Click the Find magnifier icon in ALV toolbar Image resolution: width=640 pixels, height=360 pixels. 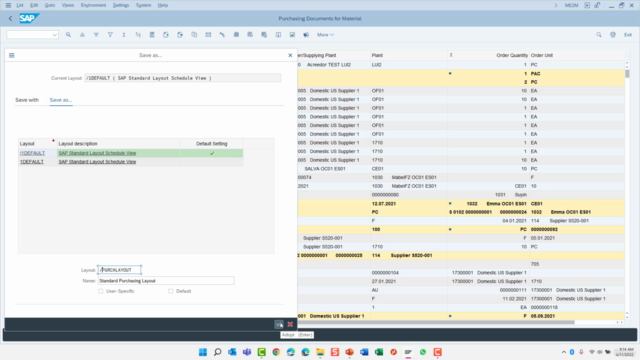[68, 35]
